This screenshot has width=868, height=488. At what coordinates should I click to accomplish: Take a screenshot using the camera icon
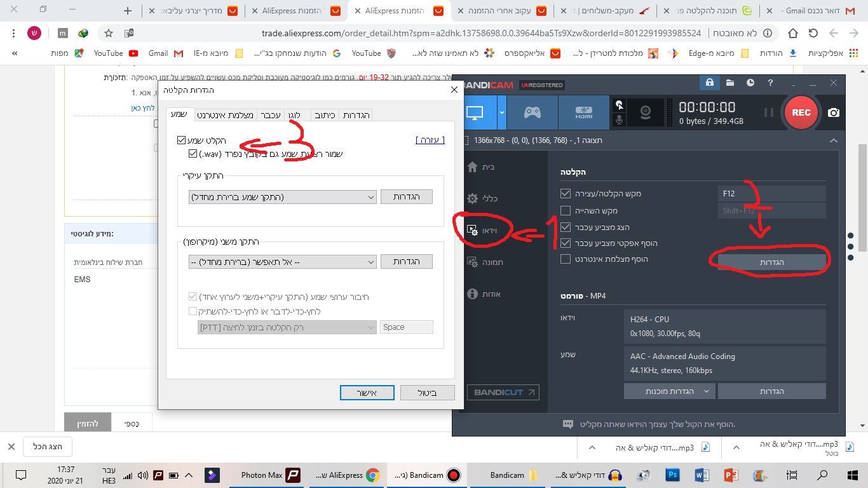click(x=833, y=112)
